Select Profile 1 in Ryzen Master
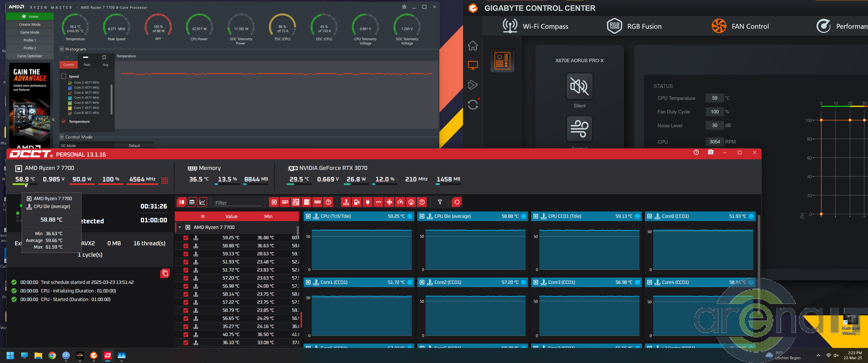The width and height of the screenshot is (868, 363). 30,40
